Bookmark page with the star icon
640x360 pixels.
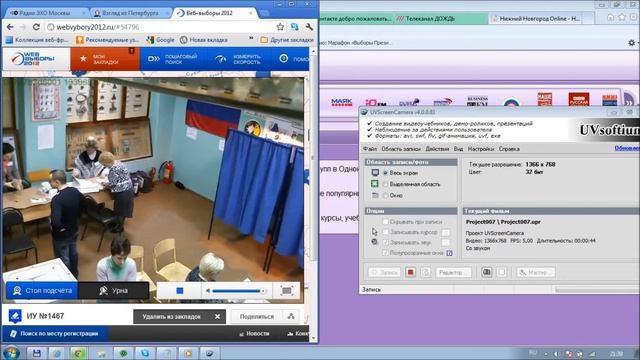click(x=280, y=27)
